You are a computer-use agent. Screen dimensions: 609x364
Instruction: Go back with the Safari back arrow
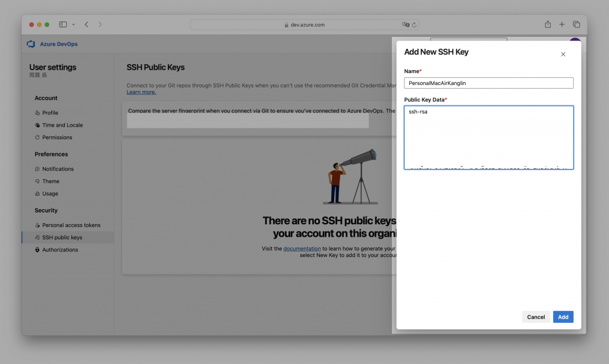click(x=87, y=24)
